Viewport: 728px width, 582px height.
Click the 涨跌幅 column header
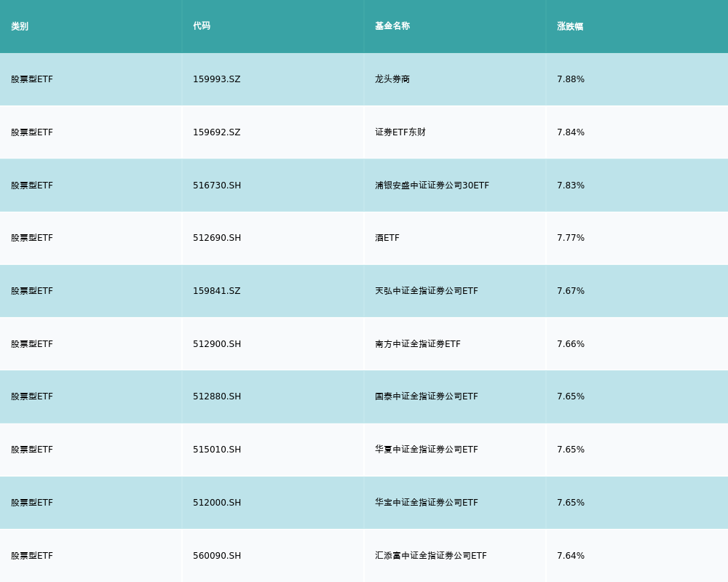(x=570, y=26)
